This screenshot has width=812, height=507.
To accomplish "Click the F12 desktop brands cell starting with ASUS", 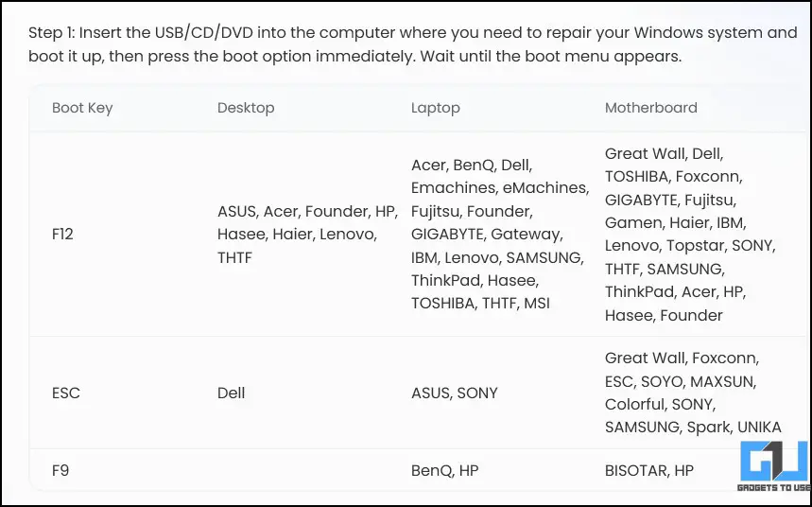I will pos(307,235).
